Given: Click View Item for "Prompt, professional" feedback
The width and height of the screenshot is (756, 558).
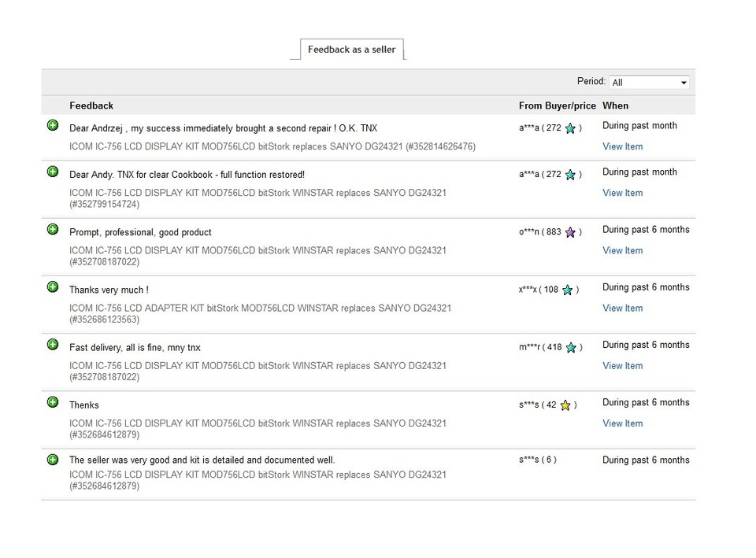Looking at the screenshot, I should point(622,250).
